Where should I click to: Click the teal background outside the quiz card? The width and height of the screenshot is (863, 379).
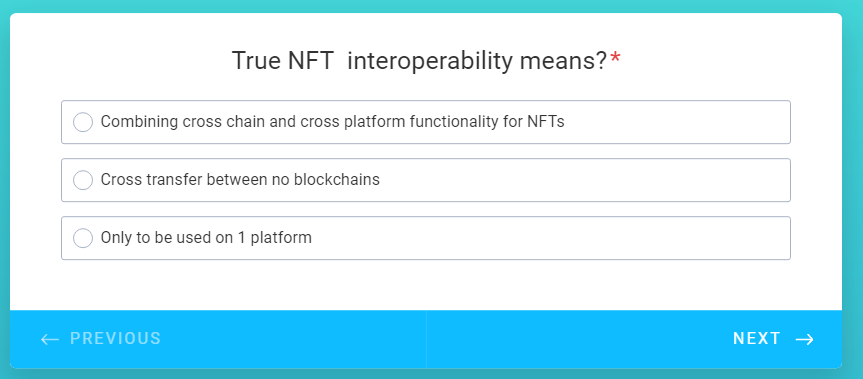(x=431, y=6)
